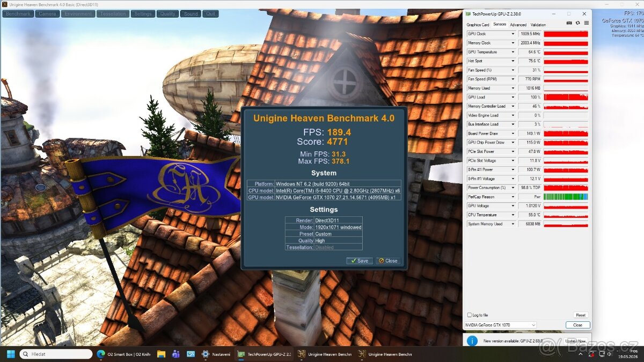Save the Heaven benchmark results

click(360, 261)
